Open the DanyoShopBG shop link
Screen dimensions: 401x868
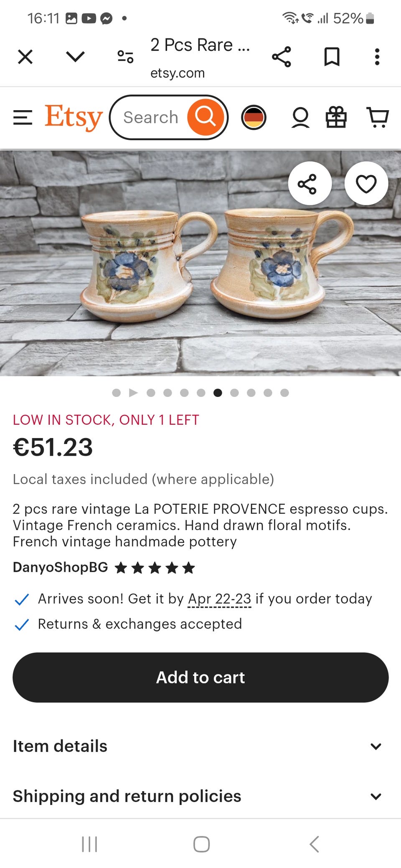tap(61, 567)
